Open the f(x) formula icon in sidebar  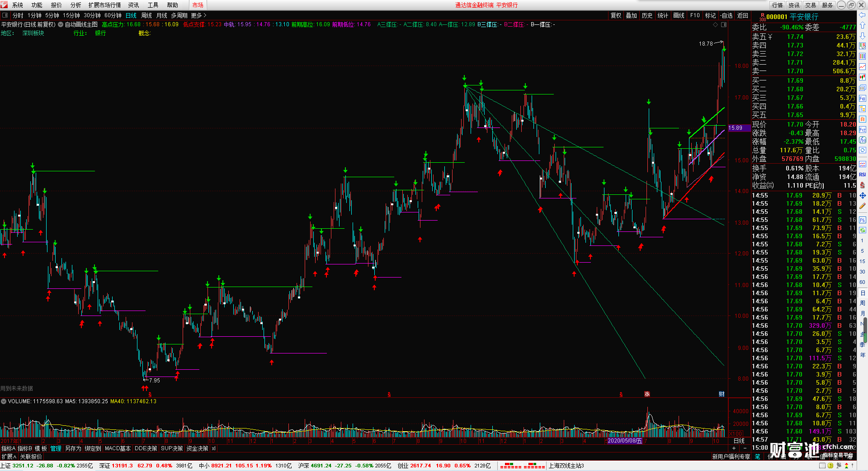863,140
